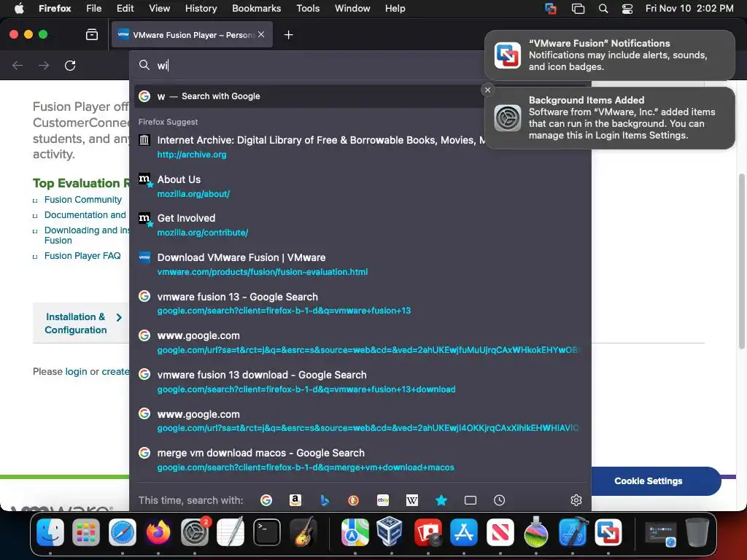Image resolution: width=747 pixels, height=560 pixels.
Task: Open the Fusion Player FAQ link
Action: [82, 256]
